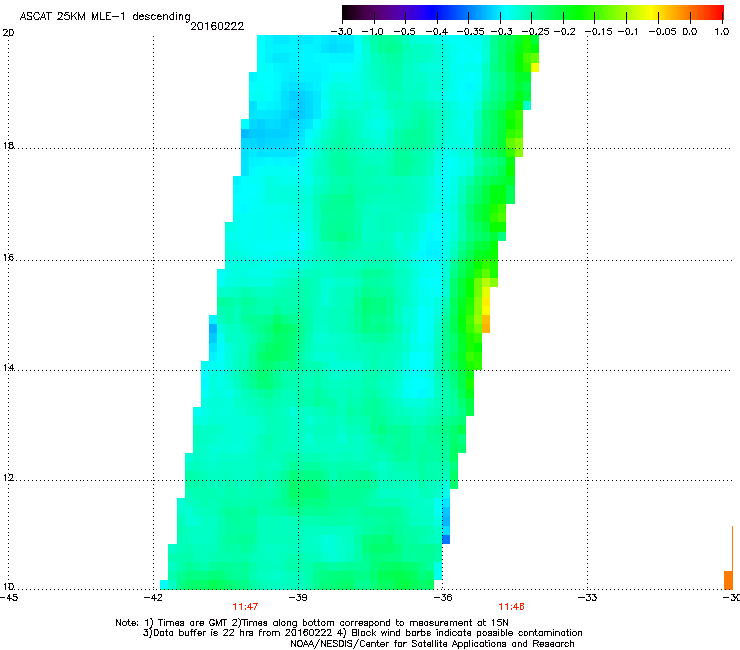
Task: Click the '0.0' color bar label
Action: [x=690, y=32]
